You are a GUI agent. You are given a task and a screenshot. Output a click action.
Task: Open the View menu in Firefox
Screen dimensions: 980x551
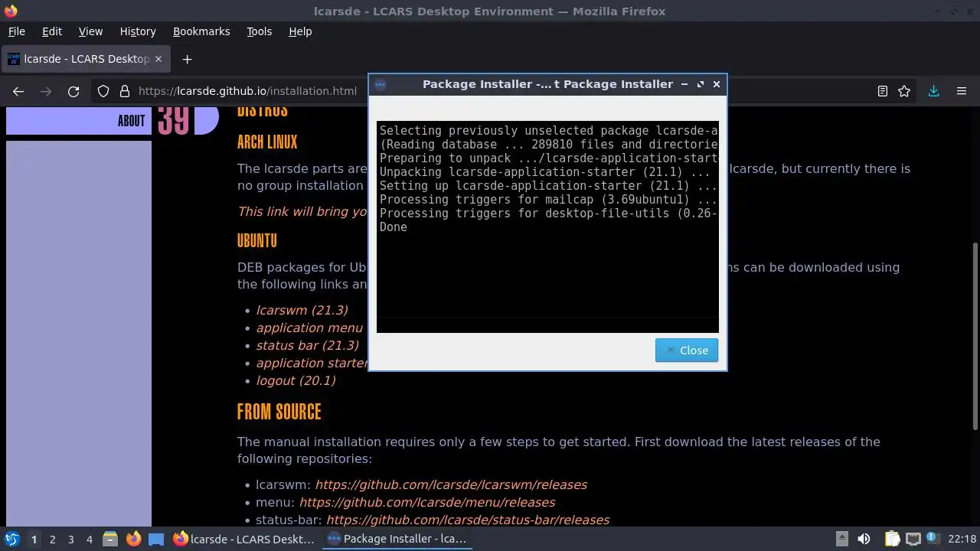pyautogui.click(x=90, y=31)
